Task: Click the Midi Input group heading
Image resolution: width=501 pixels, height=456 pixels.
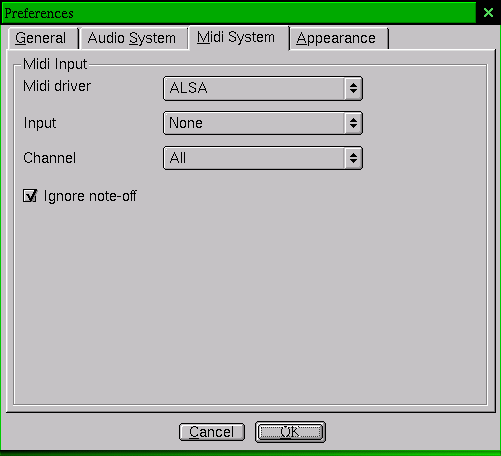Action: [55, 64]
